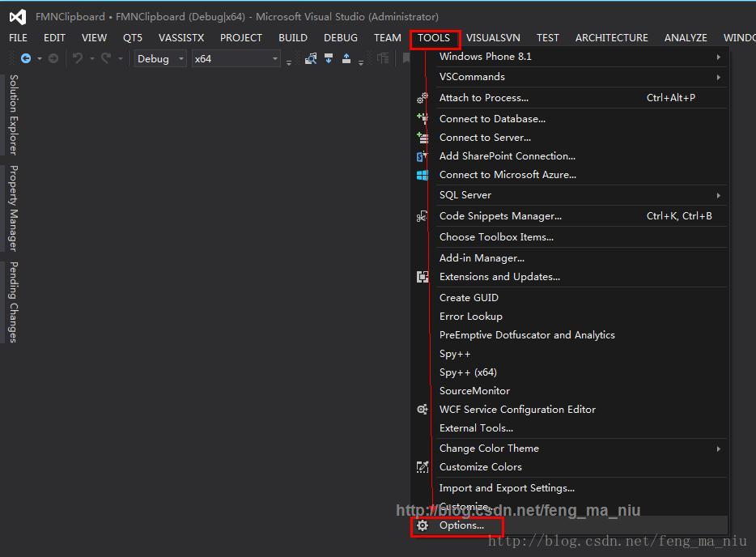Open the BUILD menu

pos(293,37)
